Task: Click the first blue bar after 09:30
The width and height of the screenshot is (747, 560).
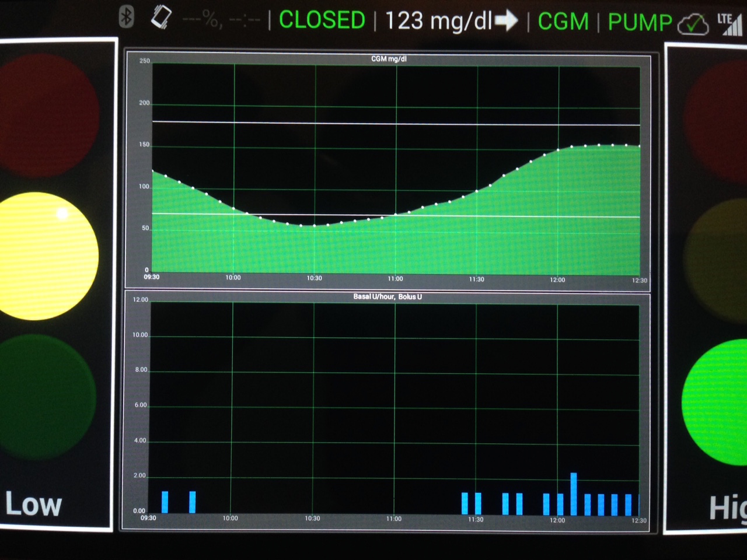Action: 165,502
